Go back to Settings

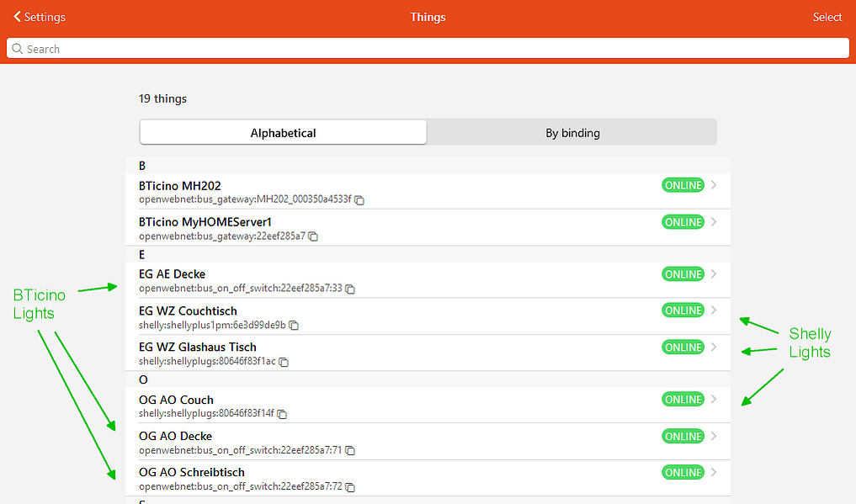pos(40,17)
